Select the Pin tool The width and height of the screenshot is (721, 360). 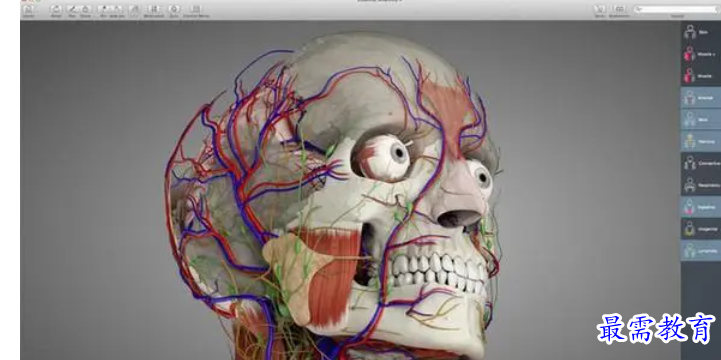(x=103, y=10)
